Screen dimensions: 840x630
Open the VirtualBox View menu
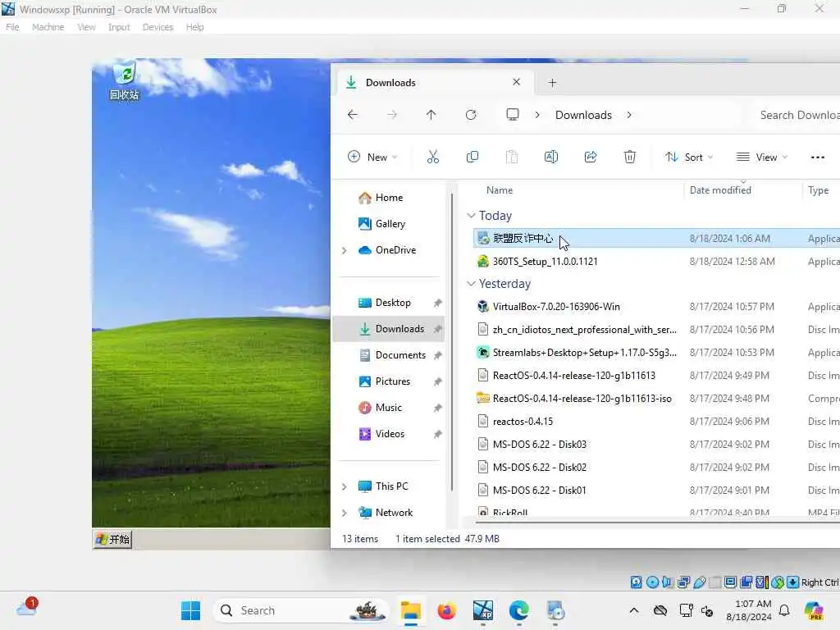pos(86,27)
